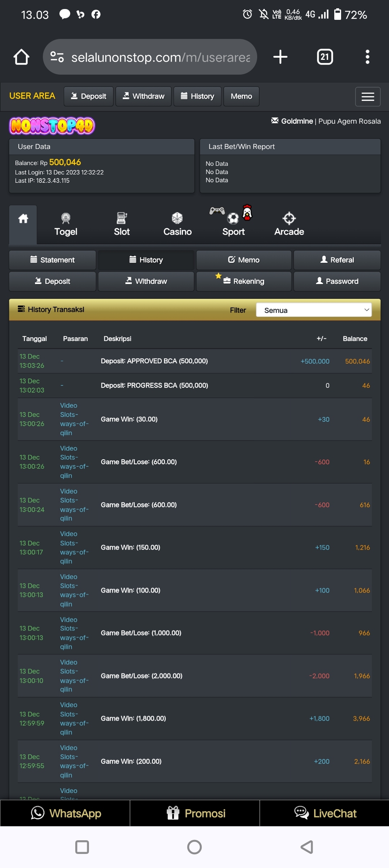Open the tab switcher showing 21 tabs

pyautogui.click(x=325, y=57)
